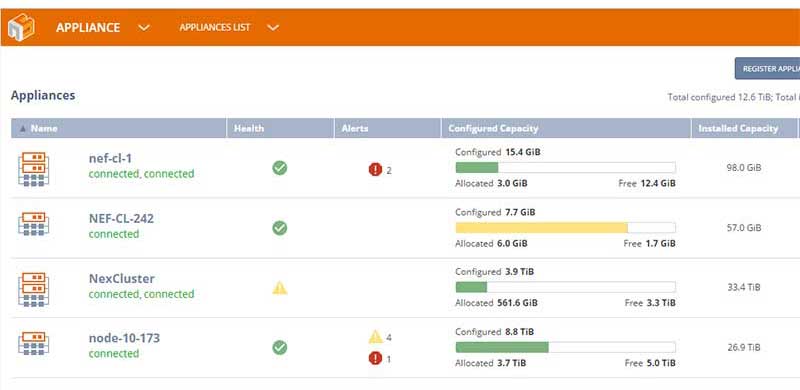Click the 'Total configured 12.6 TiB' summary text

click(x=719, y=97)
